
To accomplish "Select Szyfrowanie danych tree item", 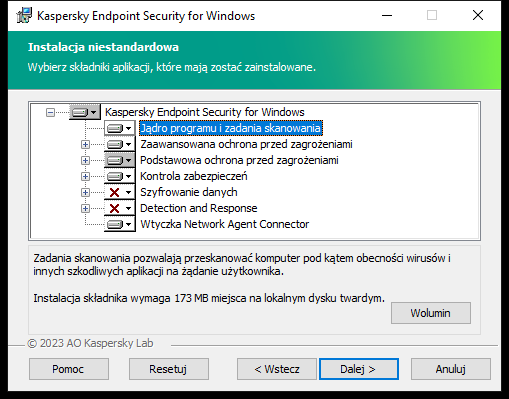I will [x=189, y=192].
